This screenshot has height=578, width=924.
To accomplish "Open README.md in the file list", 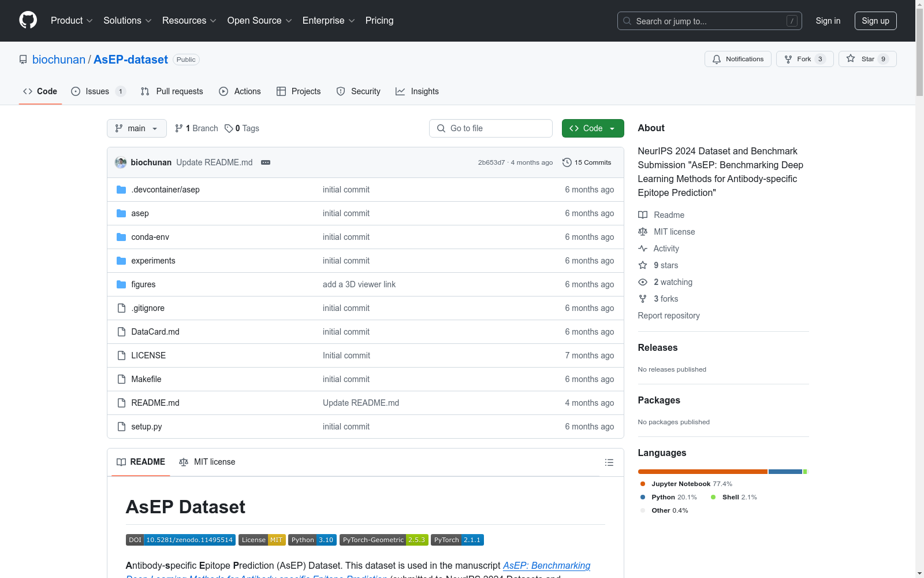I will [155, 403].
